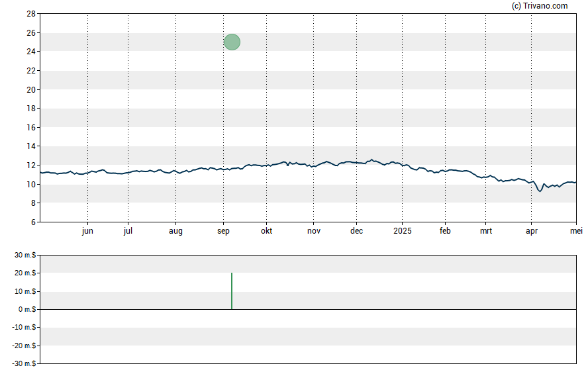Click the 24 price axis label

point(31,52)
